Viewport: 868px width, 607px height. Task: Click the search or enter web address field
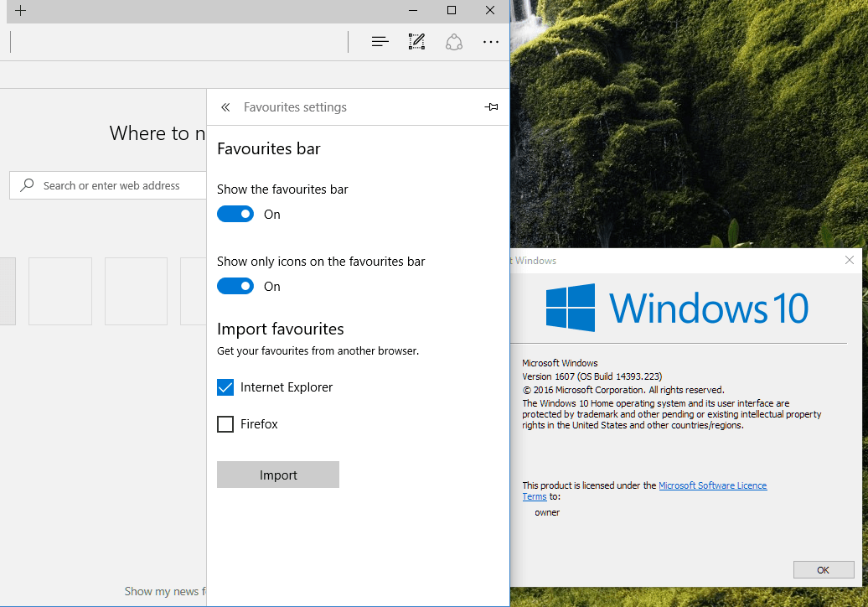(x=117, y=184)
